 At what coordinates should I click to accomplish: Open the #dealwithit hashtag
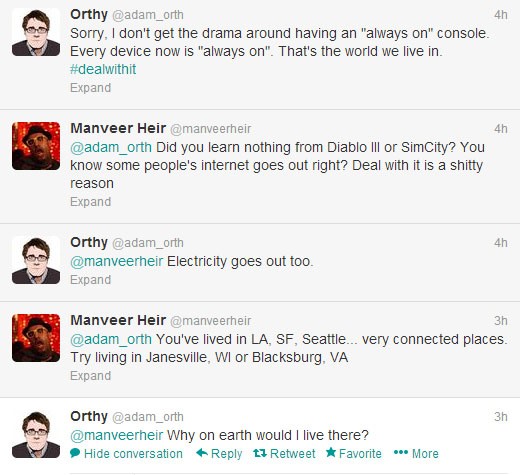point(103,69)
